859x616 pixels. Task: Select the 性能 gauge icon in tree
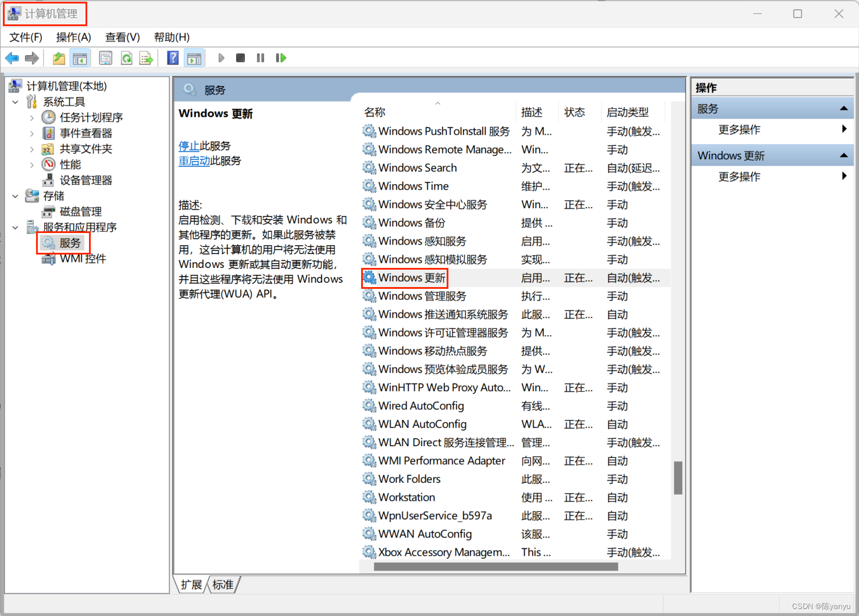pos(49,164)
